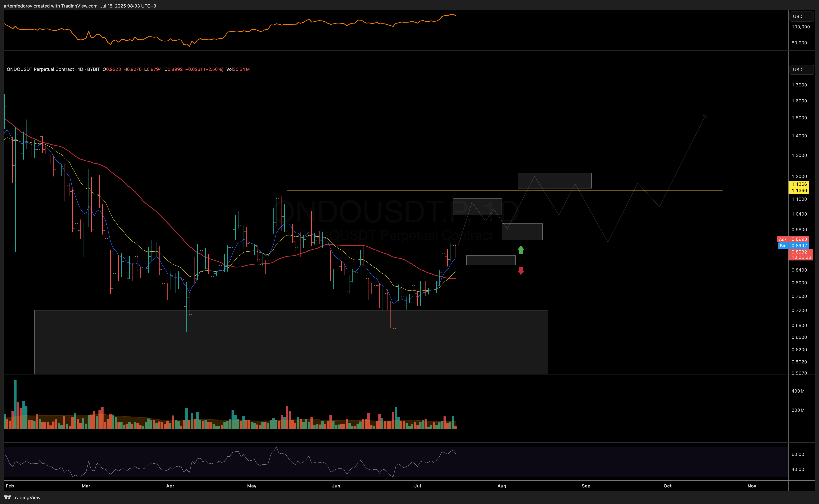
Task: Click the 1.3000 price scale label
Action: tap(799, 155)
